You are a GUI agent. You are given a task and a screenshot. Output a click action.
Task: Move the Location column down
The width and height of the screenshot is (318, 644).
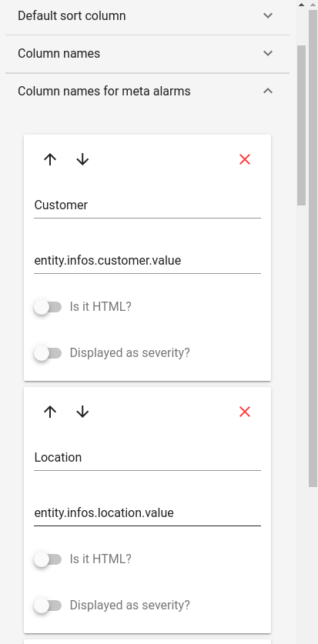coord(82,412)
